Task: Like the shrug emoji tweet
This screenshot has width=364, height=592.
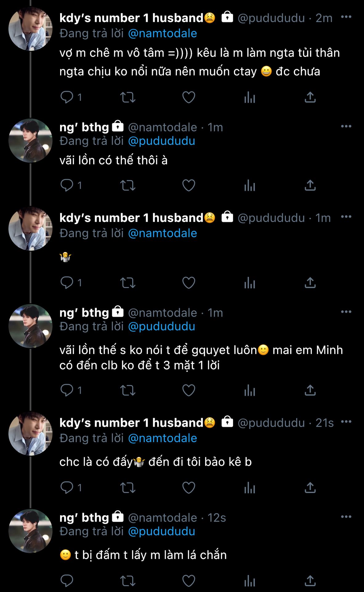Action: pos(189,282)
